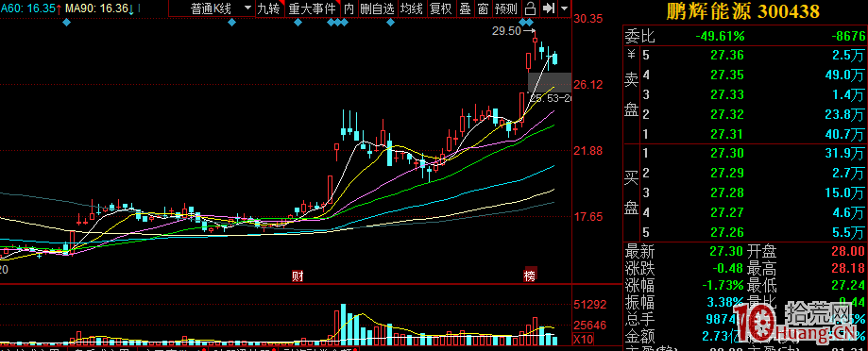Screen dimensions: 868x351
Task: Toggle the 重大事件 markers button
Action: pos(313,8)
